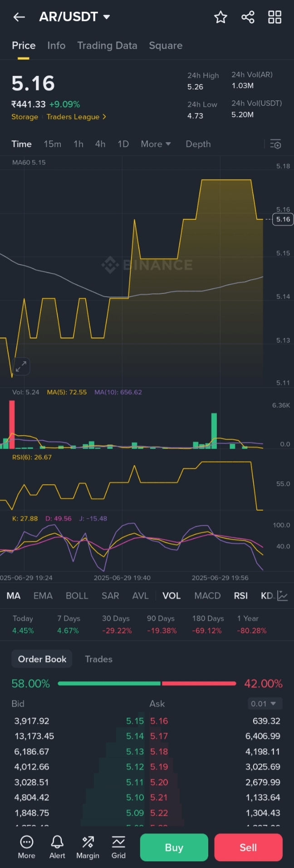Click the RSI(6): 26.67 label
Image resolution: width=294 pixels, height=868 pixels.
[x=32, y=457]
